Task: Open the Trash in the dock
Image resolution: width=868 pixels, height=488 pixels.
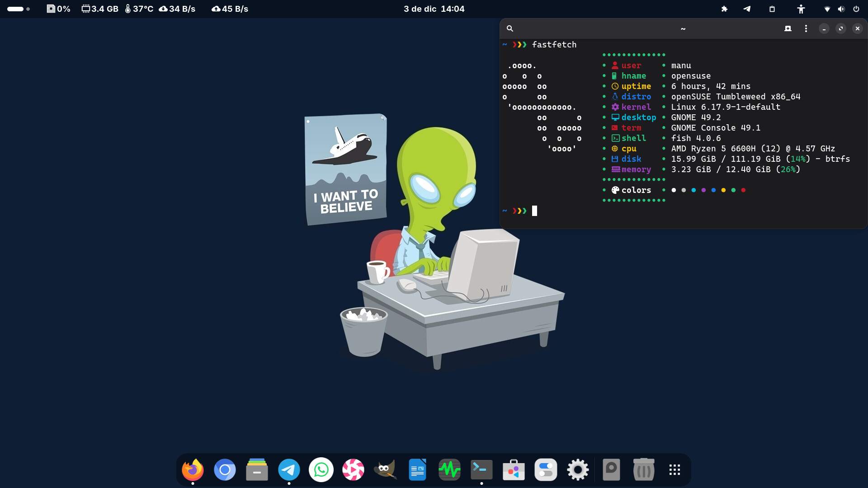Action: coord(643,470)
